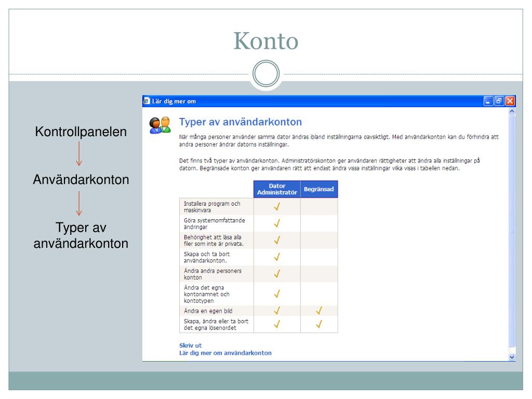Click the Begränsad checkmark for det egna lösenordet
Viewport: 532px width, 399px height.
319,324
